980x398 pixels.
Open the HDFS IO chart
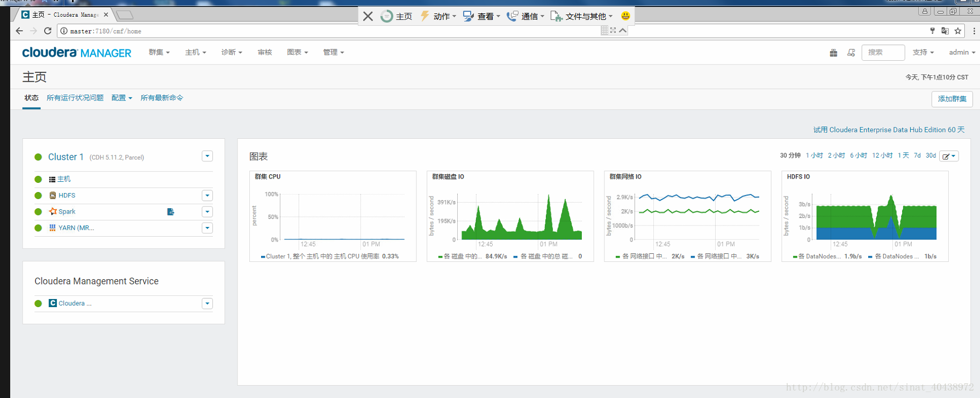coord(865,216)
